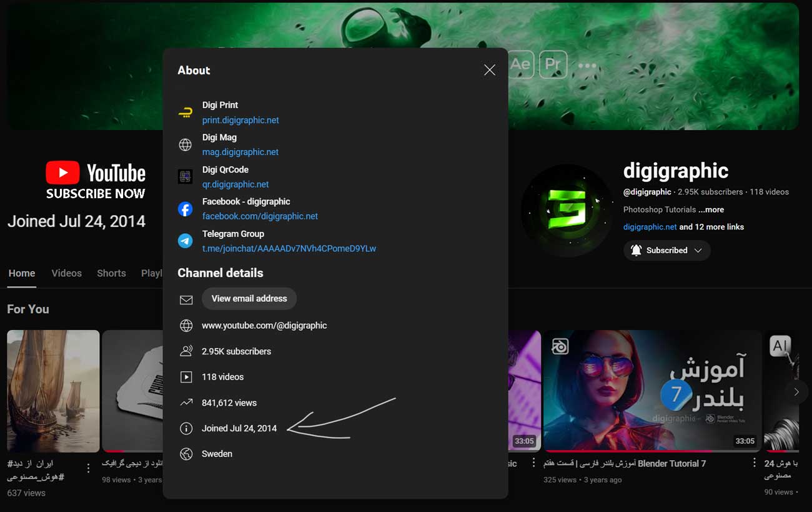Image resolution: width=812 pixels, height=512 pixels.
Task: Open options menu for the 637 views video
Action: [88, 468]
